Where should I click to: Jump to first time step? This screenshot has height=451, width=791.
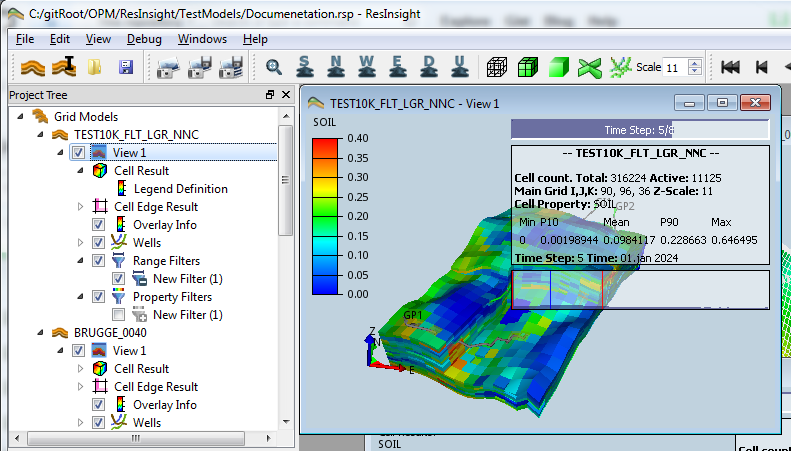730,67
